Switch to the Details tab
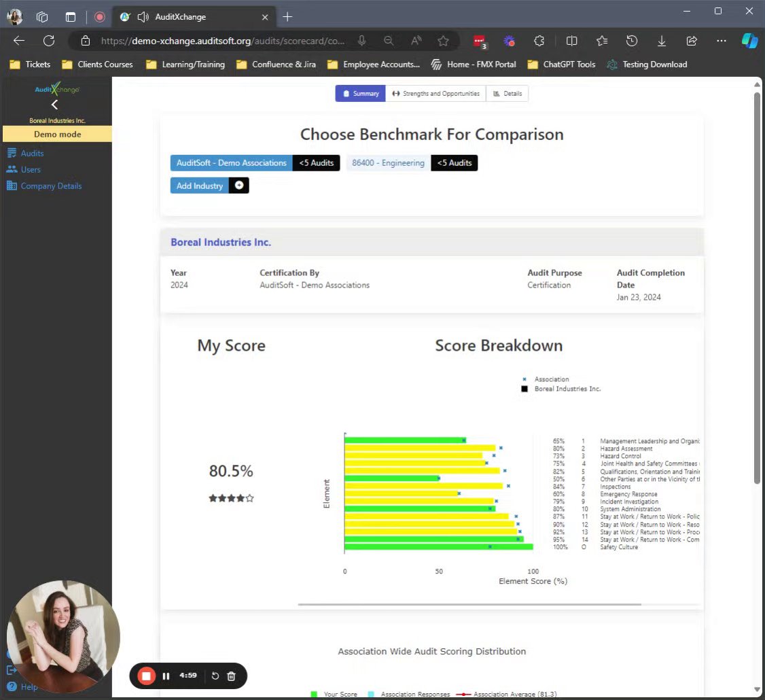The height and width of the screenshot is (700, 765). click(x=508, y=93)
